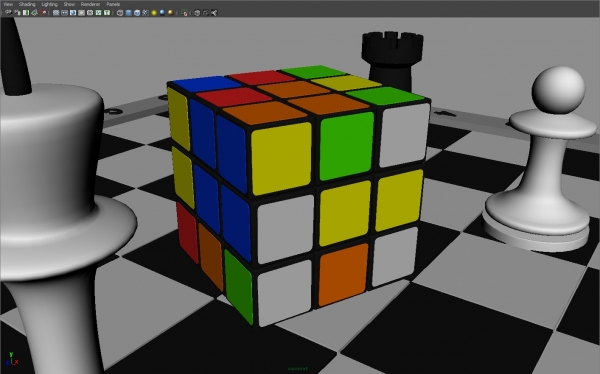Open the Renderer menu

(x=91, y=4)
